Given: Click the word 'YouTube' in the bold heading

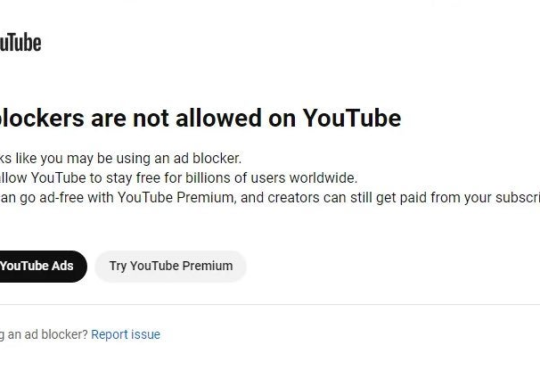Looking at the screenshot, I should 352,118.
